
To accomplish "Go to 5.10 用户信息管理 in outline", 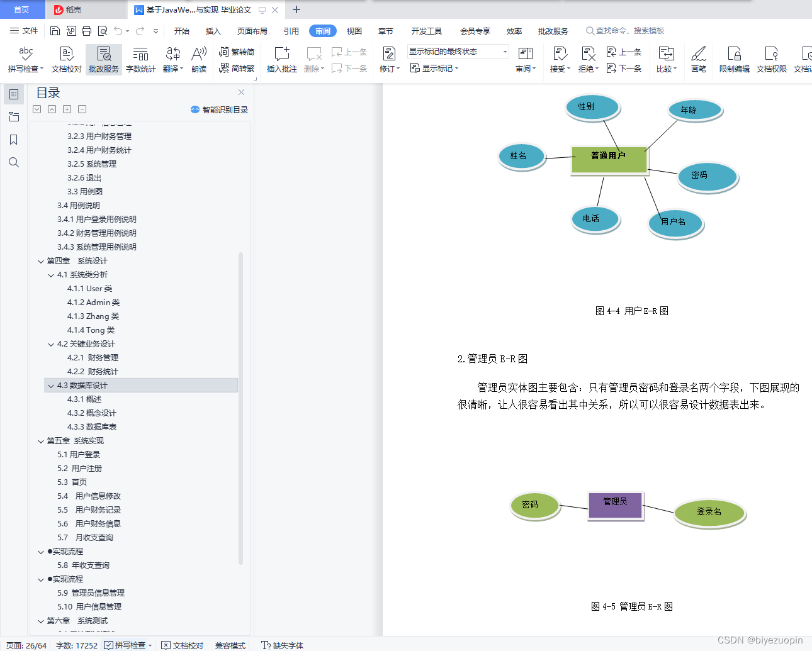I will tap(89, 607).
